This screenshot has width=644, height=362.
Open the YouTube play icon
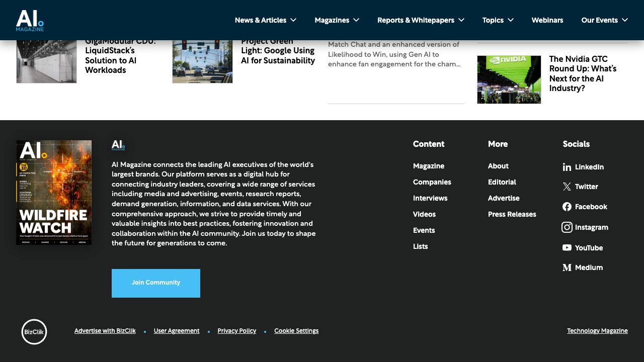pyautogui.click(x=567, y=248)
